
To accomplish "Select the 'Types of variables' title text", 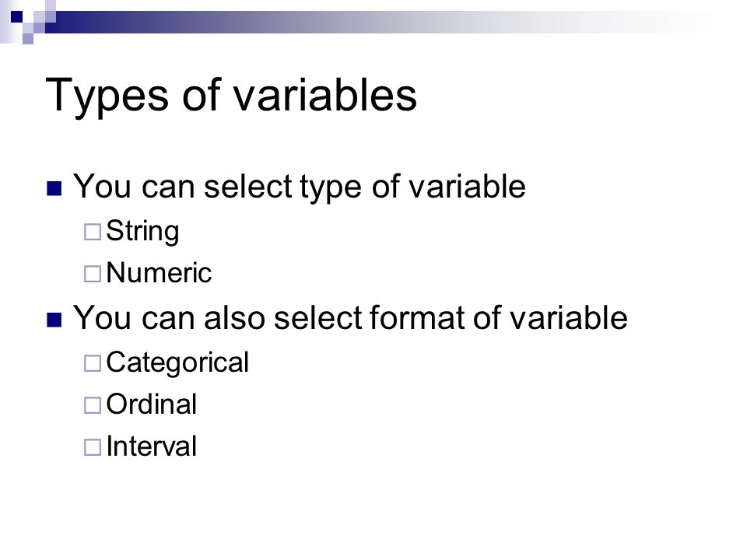I will [231, 96].
